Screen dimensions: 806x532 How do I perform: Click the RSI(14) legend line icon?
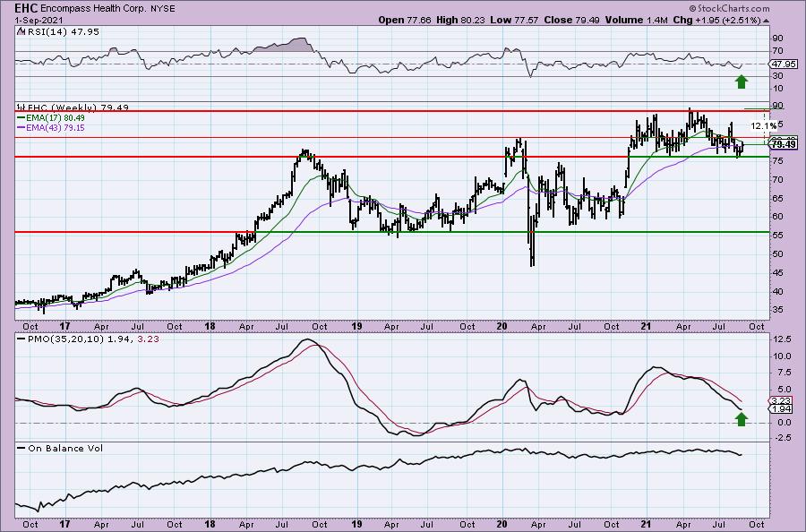pos(21,31)
